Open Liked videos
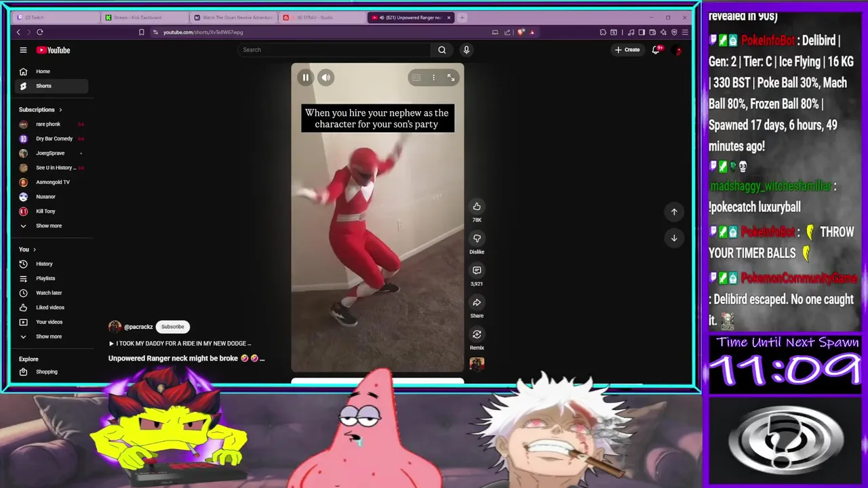The image size is (868, 488). (x=52, y=308)
